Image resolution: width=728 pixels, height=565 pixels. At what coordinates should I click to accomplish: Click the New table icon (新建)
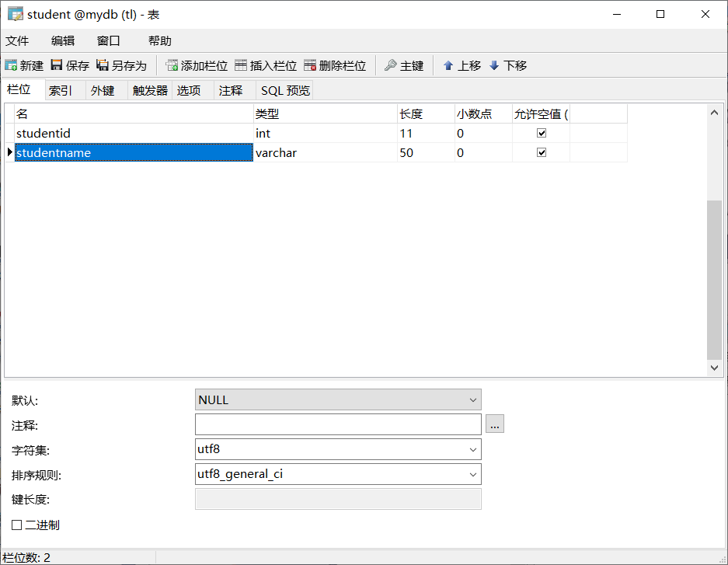point(11,65)
